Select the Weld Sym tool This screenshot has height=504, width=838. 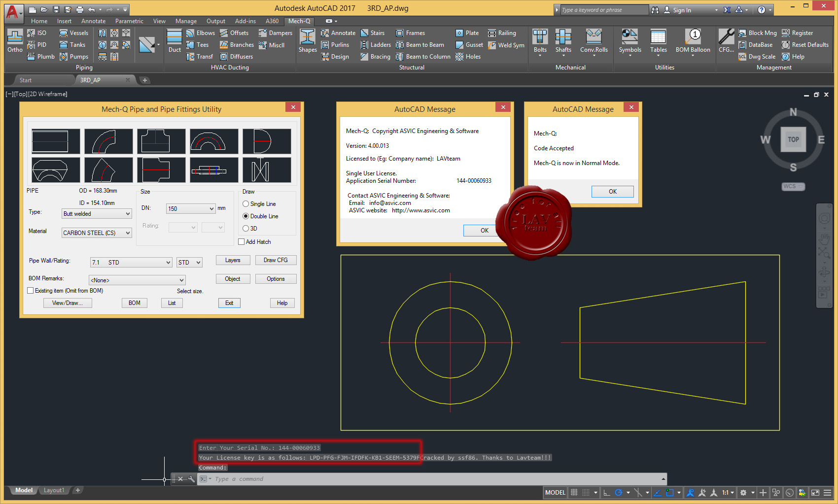tap(506, 45)
